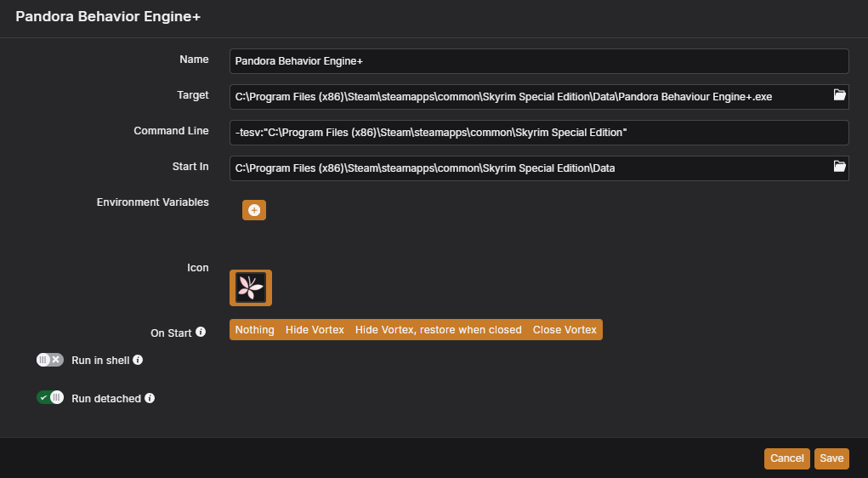Click the On Start label
The height and width of the screenshot is (478, 868).
pos(171,333)
